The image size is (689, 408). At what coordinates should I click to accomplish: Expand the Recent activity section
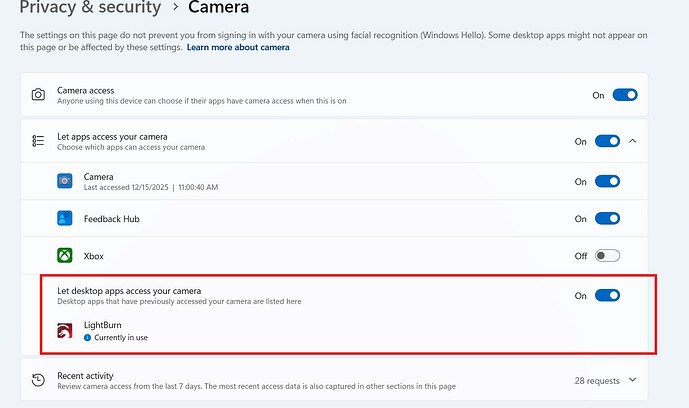[x=633, y=380]
